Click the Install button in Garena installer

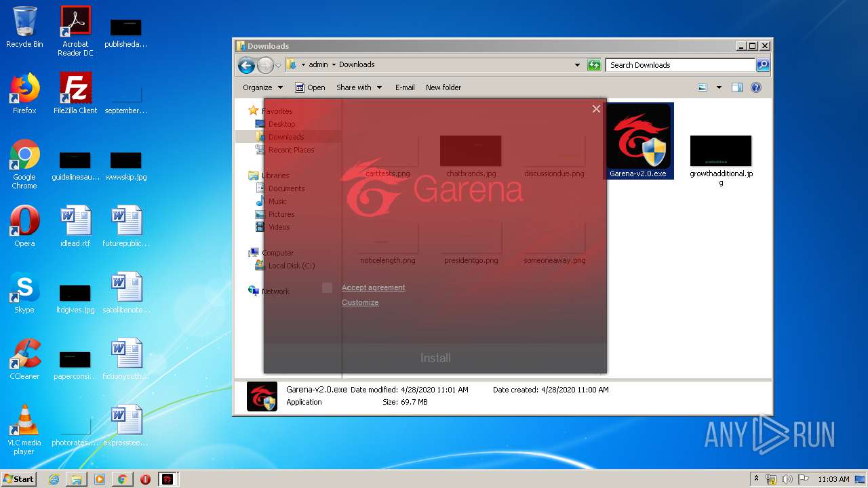[435, 358]
